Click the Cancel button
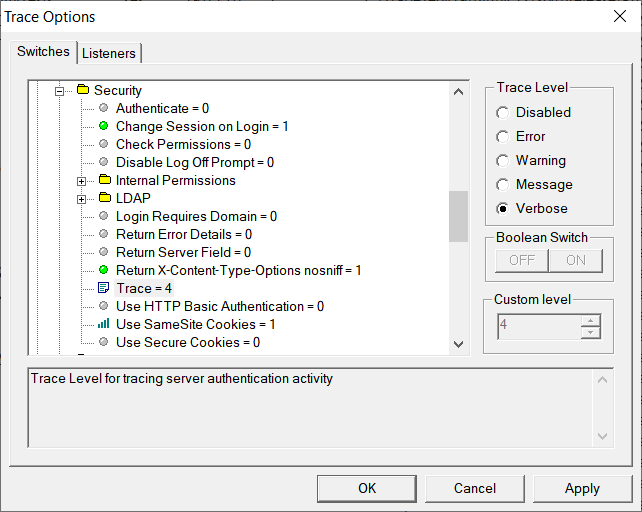Image resolution: width=642 pixels, height=512 pixels. click(475, 488)
